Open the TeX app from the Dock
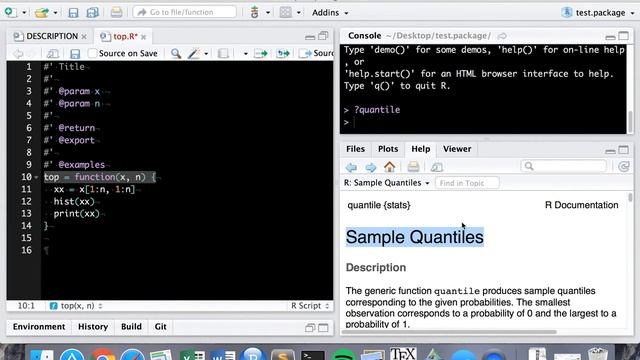This screenshot has height=360, width=640. 403,354
